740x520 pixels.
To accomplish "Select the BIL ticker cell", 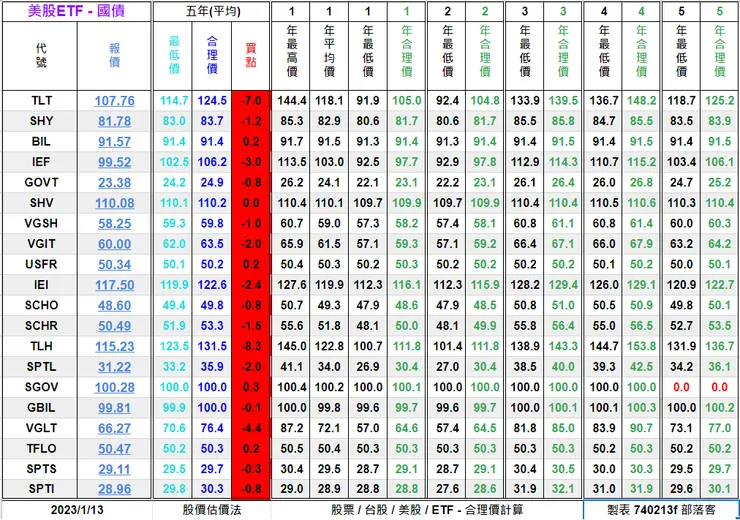I will 41,141.
